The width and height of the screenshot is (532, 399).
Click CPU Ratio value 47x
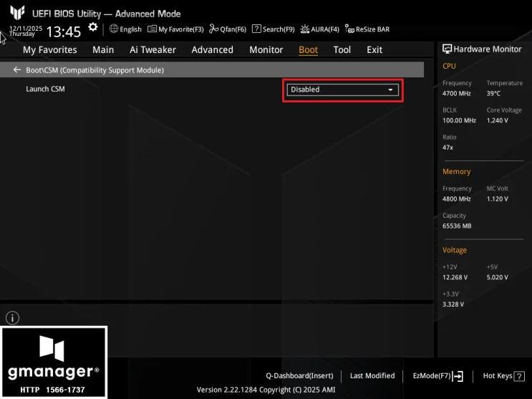[448, 148]
